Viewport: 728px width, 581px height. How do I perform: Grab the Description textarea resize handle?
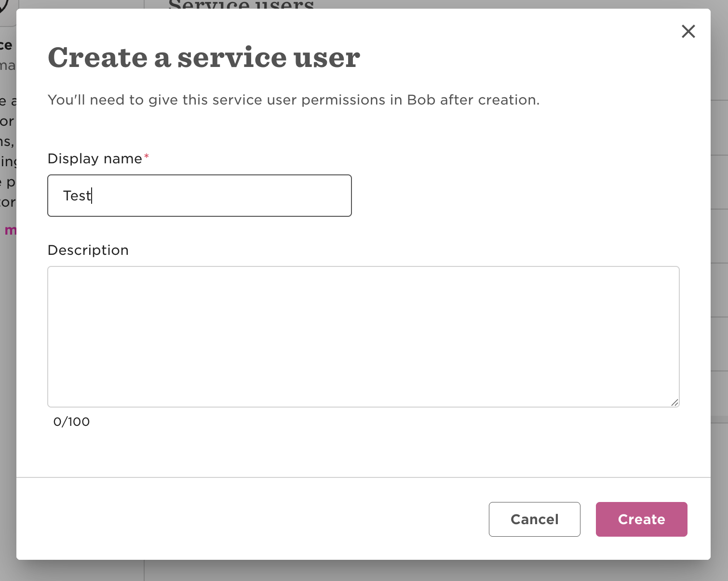(674, 403)
